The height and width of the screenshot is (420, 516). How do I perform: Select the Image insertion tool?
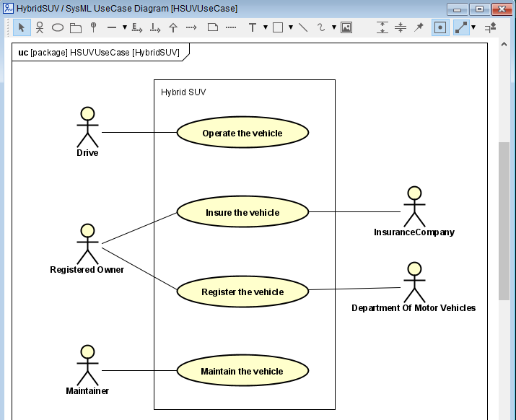346,27
